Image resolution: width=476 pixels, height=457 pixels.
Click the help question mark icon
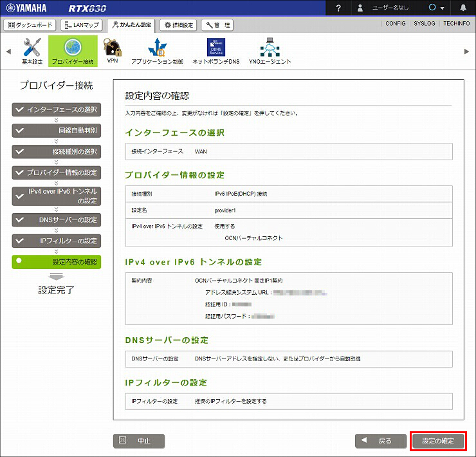pos(338,8)
